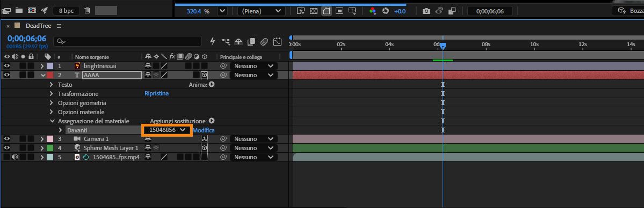
Task: Click the +0.0 exposure value
Action: 400,11
